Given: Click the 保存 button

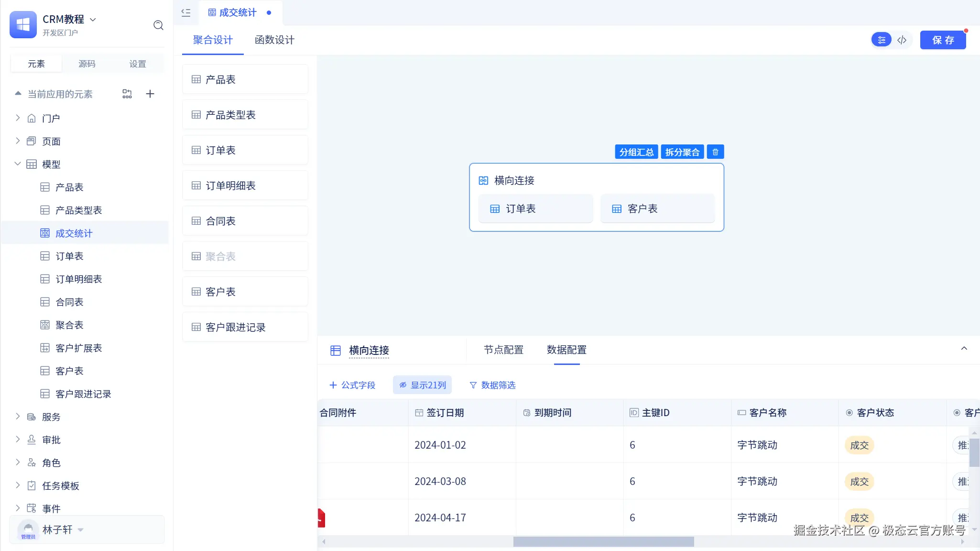Looking at the screenshot, I should (943, 40).
